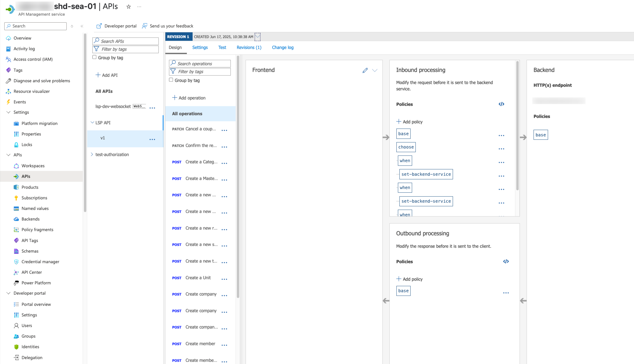Open Backends in the sidebar

[30, 219]
